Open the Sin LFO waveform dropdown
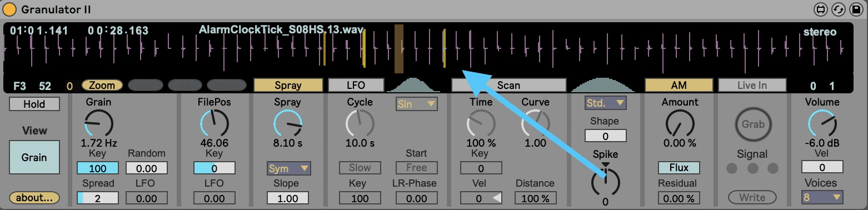Screen dimensions: 868x210 pyautogui.click(x=417, y=104)
